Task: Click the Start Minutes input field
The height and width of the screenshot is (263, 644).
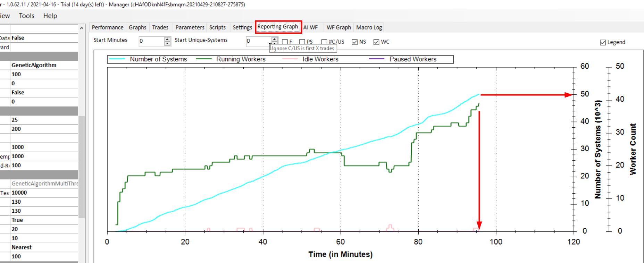Action: click(x=151, y=41)
